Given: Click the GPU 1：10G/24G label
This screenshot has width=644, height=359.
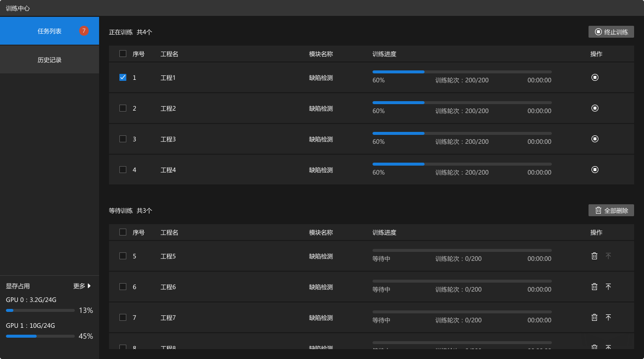Looking at the screenshot, I should (x=30, y=326).
